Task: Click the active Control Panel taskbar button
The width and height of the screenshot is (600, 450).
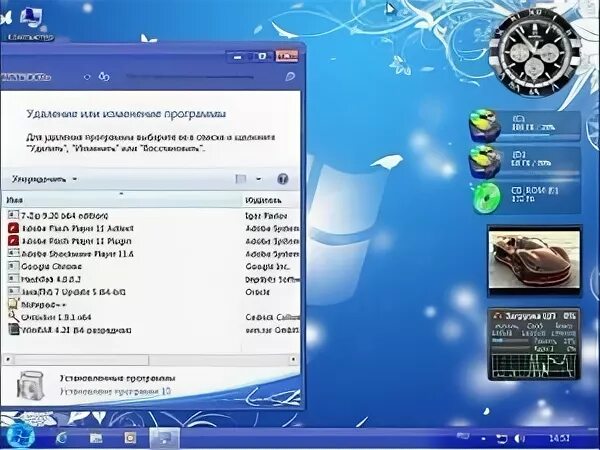Action: click(165, 438)
